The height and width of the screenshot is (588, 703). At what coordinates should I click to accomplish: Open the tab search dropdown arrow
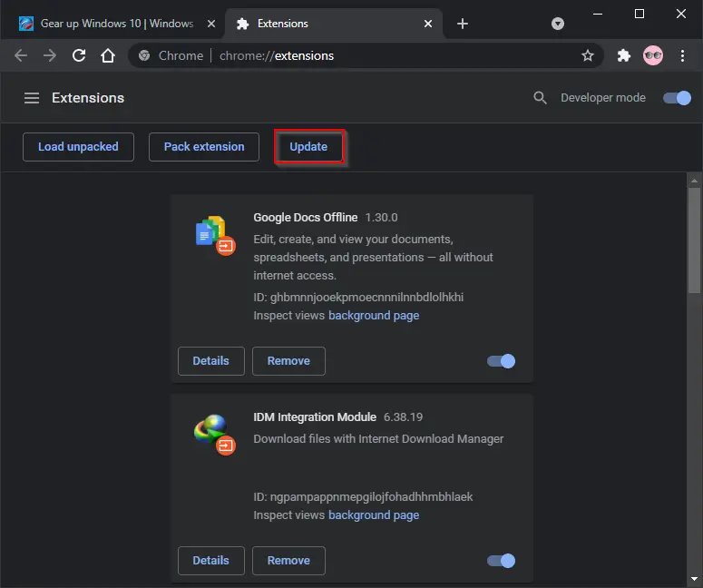(558, 24)
